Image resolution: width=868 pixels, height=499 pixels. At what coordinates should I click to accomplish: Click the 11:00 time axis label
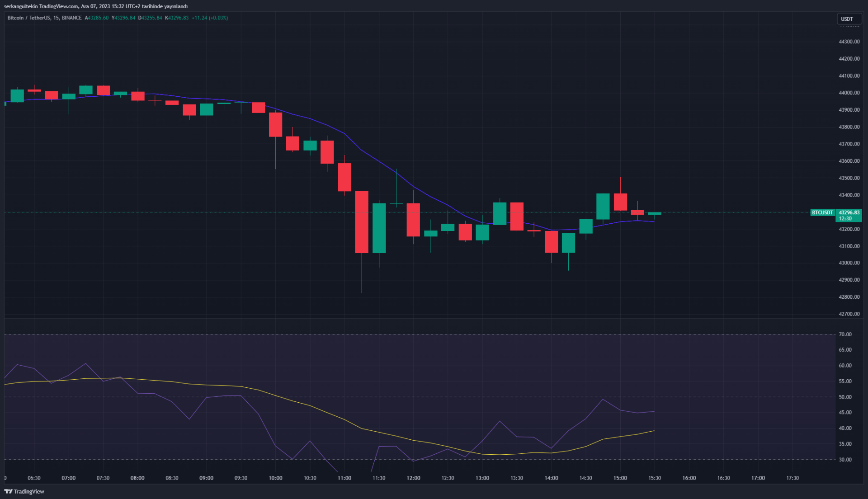pos(344,478)
